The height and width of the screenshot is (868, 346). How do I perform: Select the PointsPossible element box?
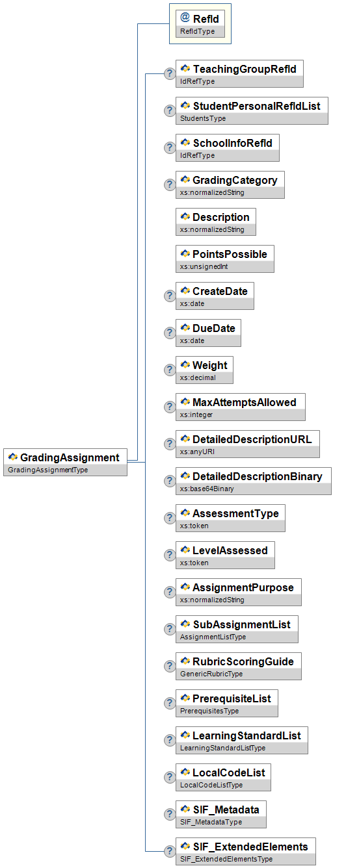pyautogui.click(x=225, y=259)
